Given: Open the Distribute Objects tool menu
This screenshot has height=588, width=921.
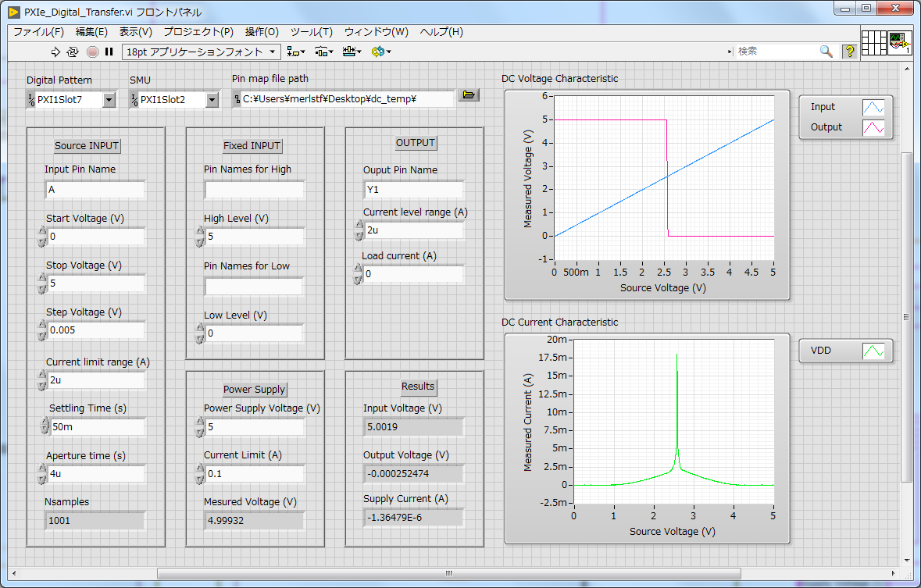Looking at the screenshot, I should (323, 52).
